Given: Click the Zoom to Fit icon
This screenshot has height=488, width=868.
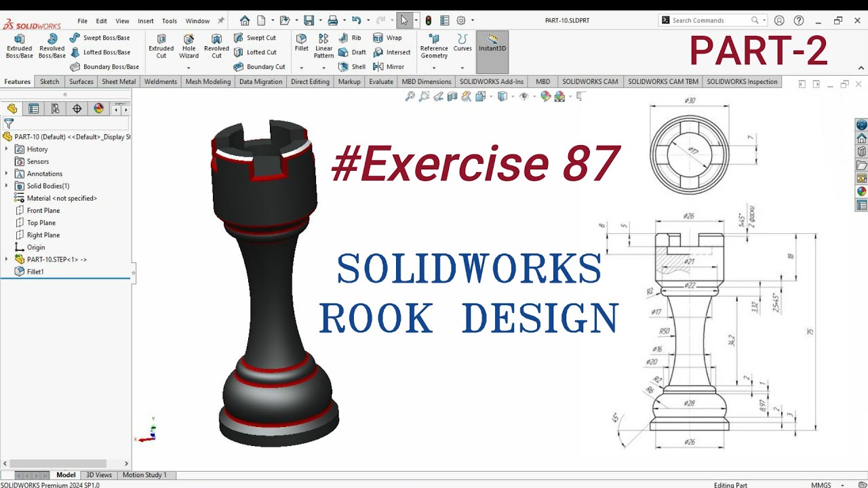Looking at the screenshot, I should coord(410,97).
